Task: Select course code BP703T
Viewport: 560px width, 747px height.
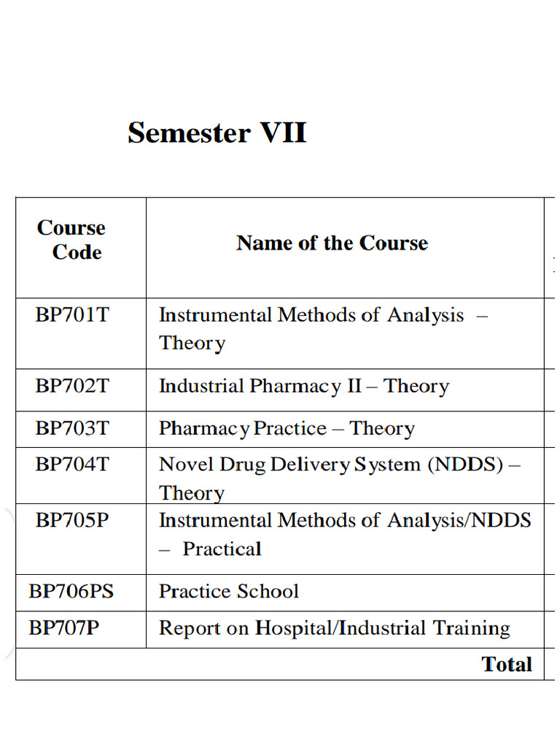Action: (71, 428)
